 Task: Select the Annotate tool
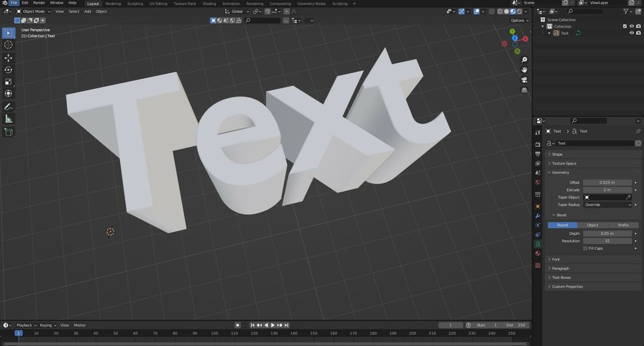click(x=9, y=107)
